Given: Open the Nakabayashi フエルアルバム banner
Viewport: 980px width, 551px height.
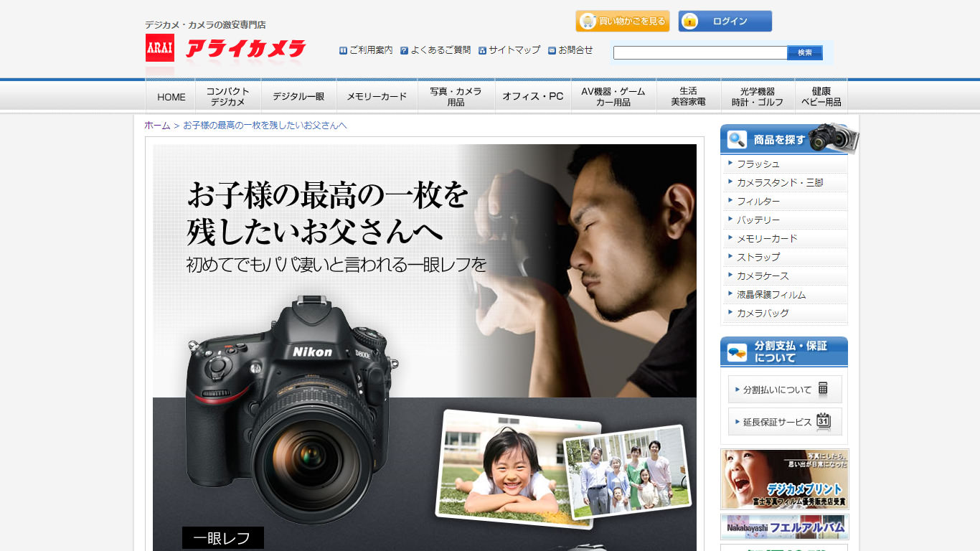Looking at the screenshot, I should click(x=785, y=527).
